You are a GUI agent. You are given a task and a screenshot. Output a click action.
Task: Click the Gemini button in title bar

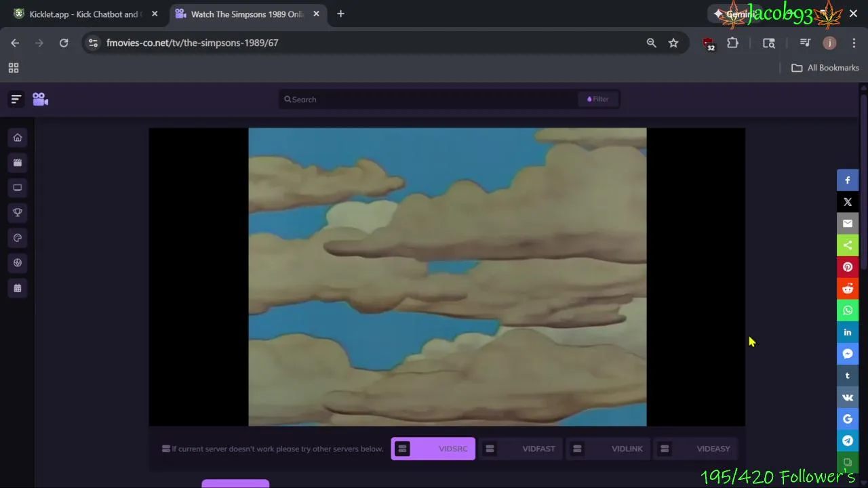(x=734, y=14)
